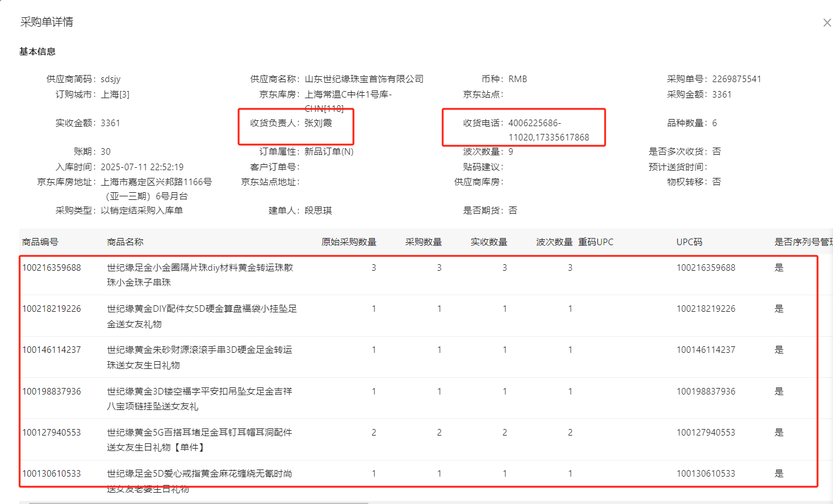The height and width of the screenshot is (504, 833).
Task: Click the 商品编号 column header
Action: click(40, 242)
